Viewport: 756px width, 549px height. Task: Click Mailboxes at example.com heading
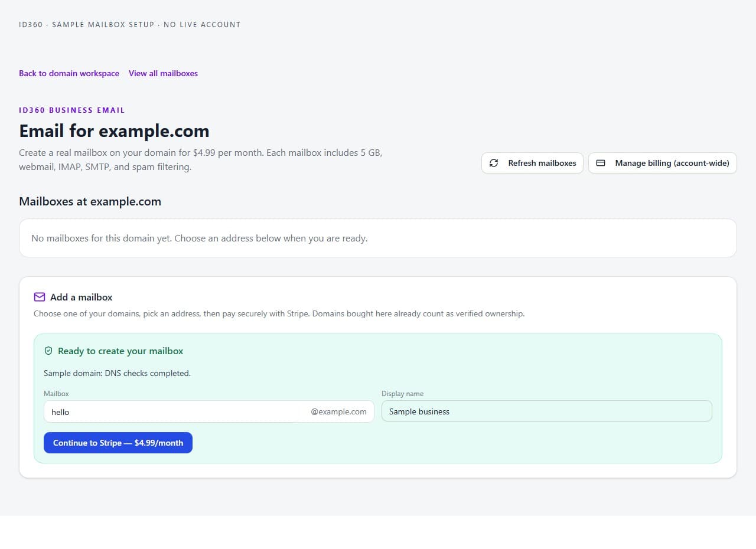click(x=90, y=201)
